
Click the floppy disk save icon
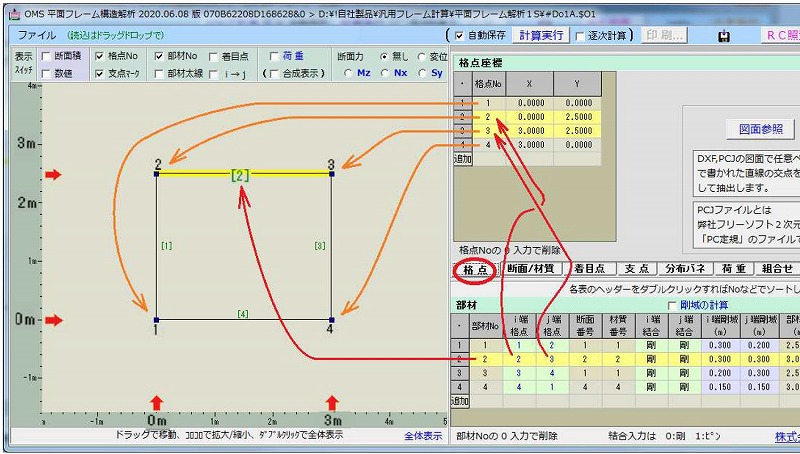click(x=723, y=36)
